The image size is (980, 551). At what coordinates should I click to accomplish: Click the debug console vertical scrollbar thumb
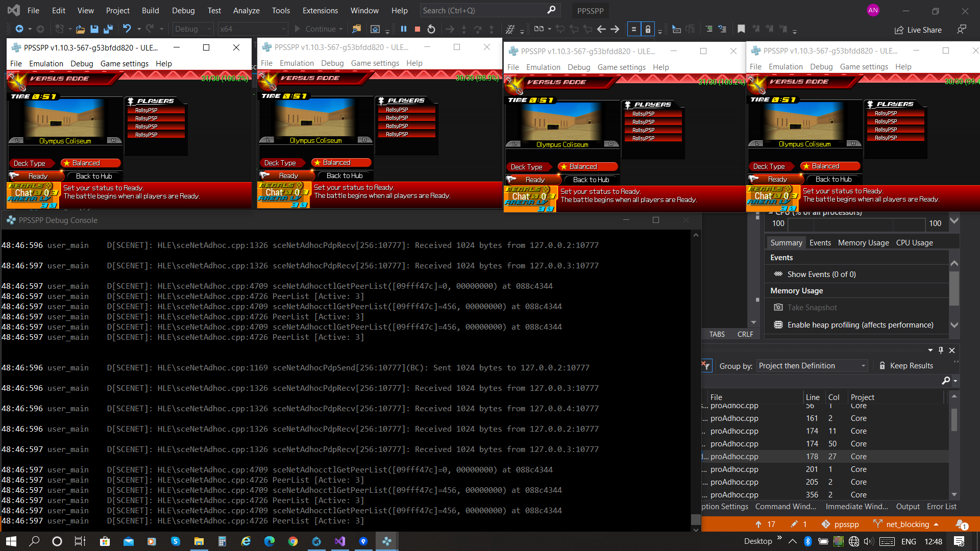tap(695, 519)
